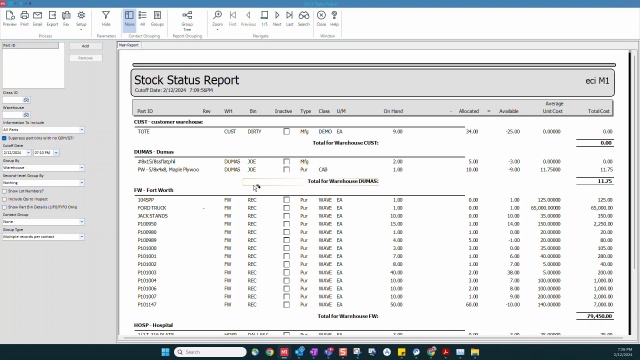The image size is (640, 360).
Task: Open the Class ID lookup binoculars
Action: click(26, 100)
